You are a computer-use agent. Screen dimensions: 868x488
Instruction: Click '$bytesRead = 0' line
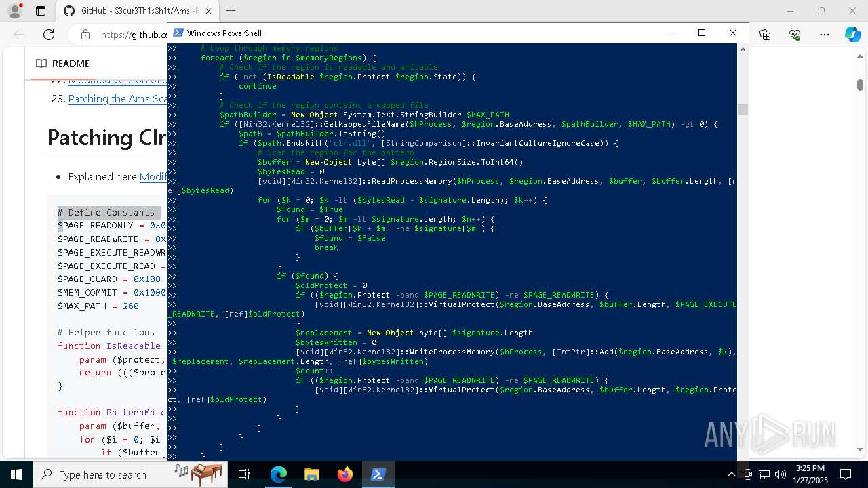pyautogui.click(x=291, y=171)
